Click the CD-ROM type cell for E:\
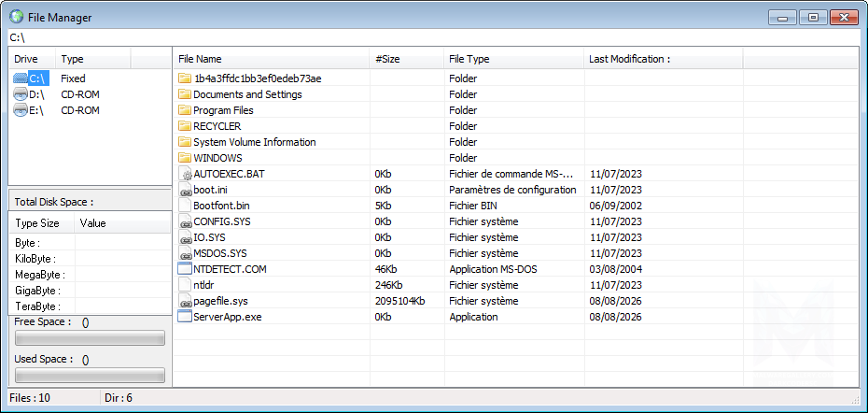This screenshot has height=413, width=868. point(80,110)
